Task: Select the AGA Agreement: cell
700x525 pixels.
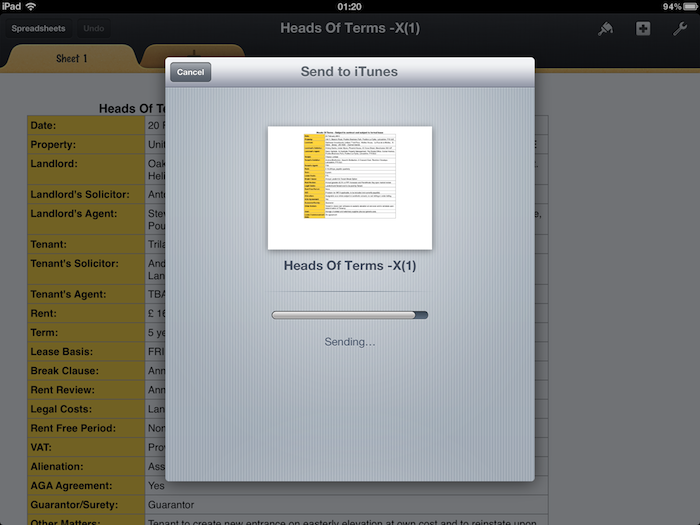Action: 86,486
